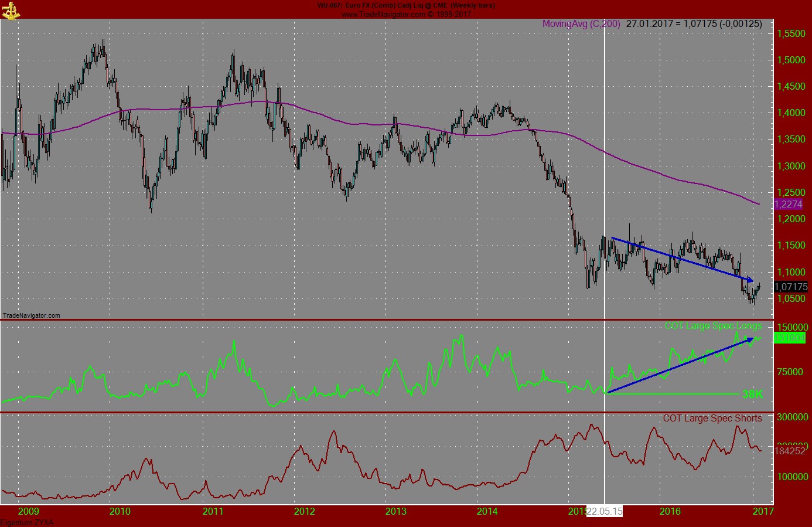Select the COT Large Spec Shorts panel label

(712, 419)
